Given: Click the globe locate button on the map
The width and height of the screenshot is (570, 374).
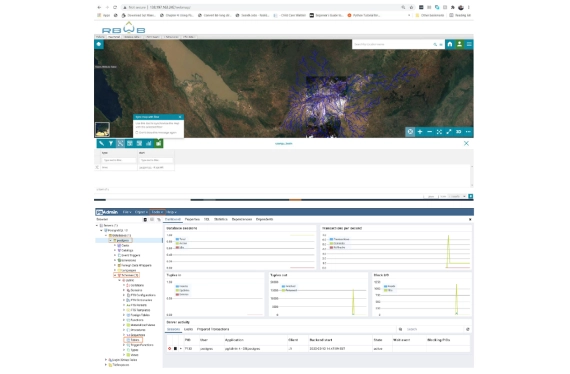Looking at the screenshot, I should [410, 132].
